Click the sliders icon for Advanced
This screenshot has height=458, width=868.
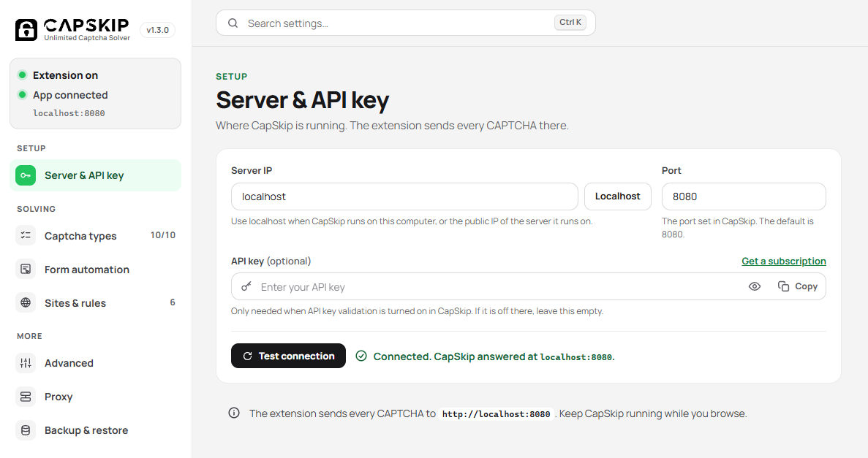click(26, 363)
